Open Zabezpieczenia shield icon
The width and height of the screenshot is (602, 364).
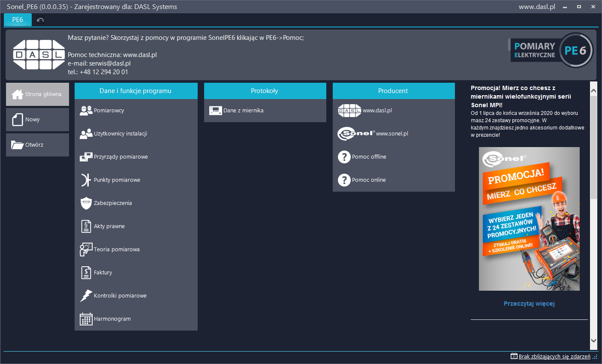(x=86, y=203)
